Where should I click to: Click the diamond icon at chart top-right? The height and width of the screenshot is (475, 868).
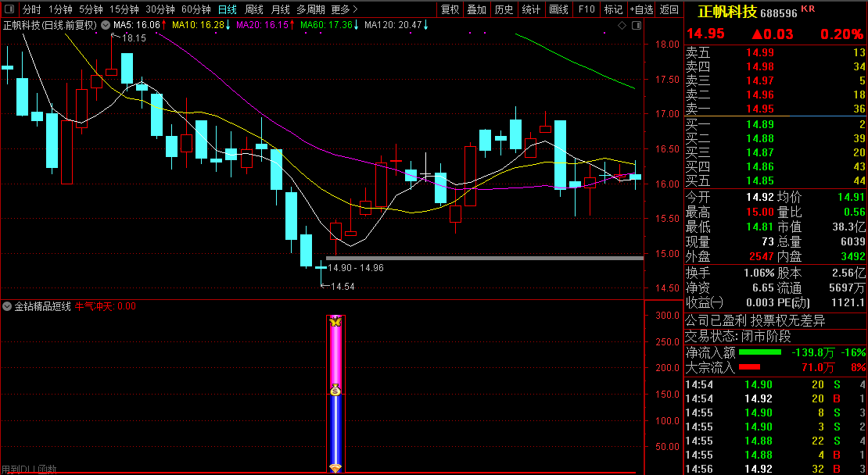(x=622, y=25)
